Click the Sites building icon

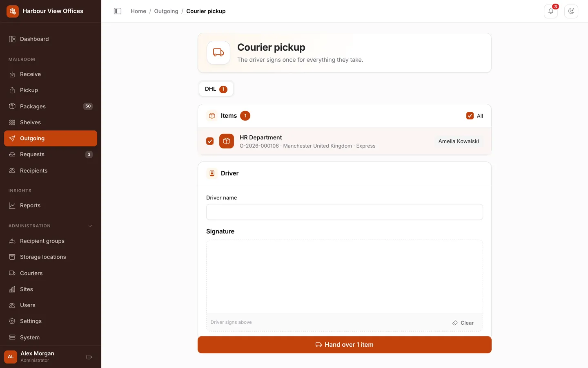click(x=12, y=289)
